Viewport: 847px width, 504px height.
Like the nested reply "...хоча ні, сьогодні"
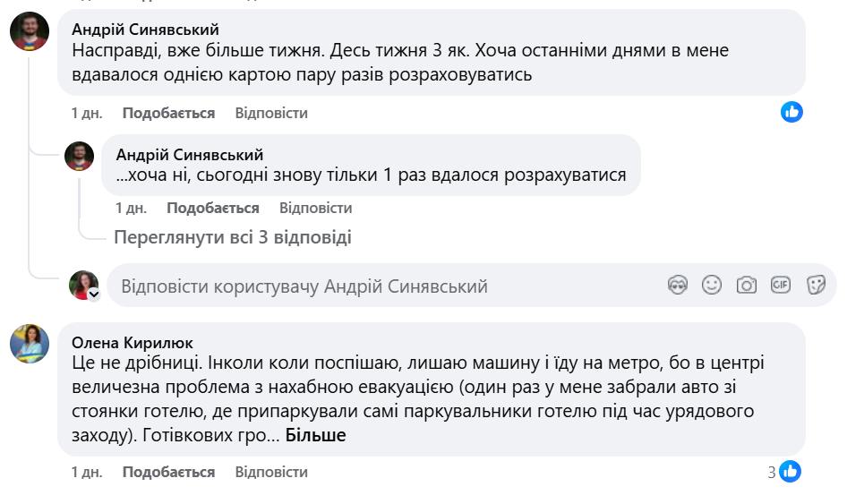click(x=212, y=208)
